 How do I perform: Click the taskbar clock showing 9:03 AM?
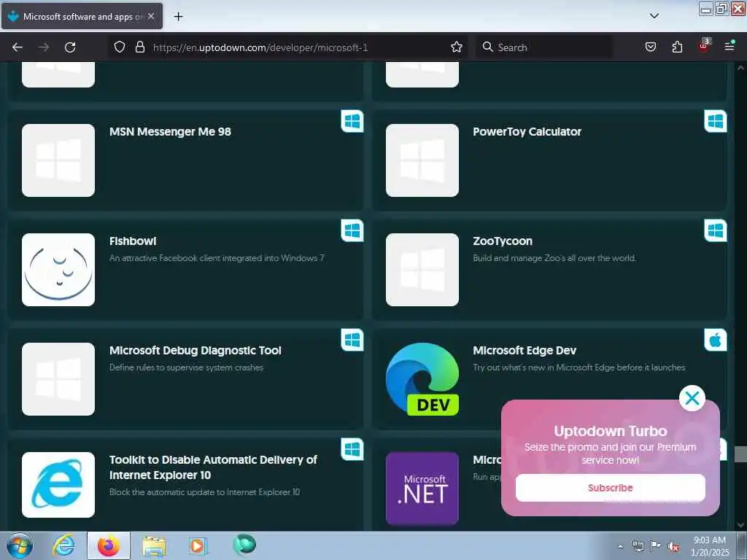709,546
